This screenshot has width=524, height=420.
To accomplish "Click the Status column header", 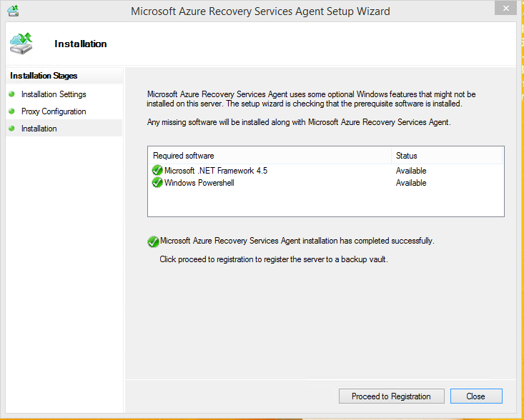I will click(x=407, y=156).
